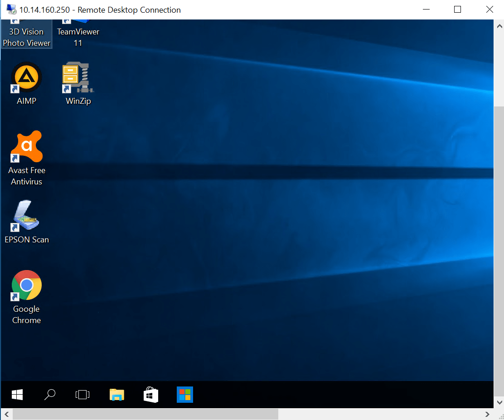Select the WinZip desktop icon
The image size is (504, 420).
(x=78, y=83)
